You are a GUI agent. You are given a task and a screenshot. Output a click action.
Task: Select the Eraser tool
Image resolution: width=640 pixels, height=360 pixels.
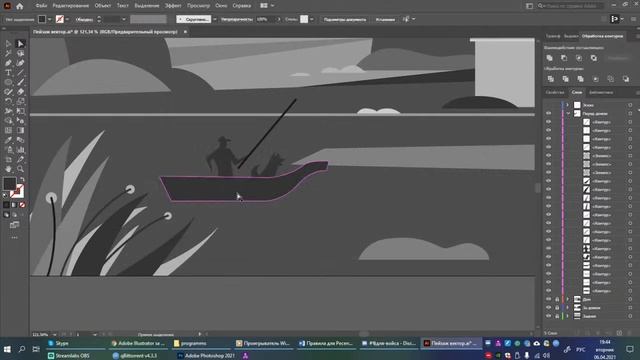(20, 92)
